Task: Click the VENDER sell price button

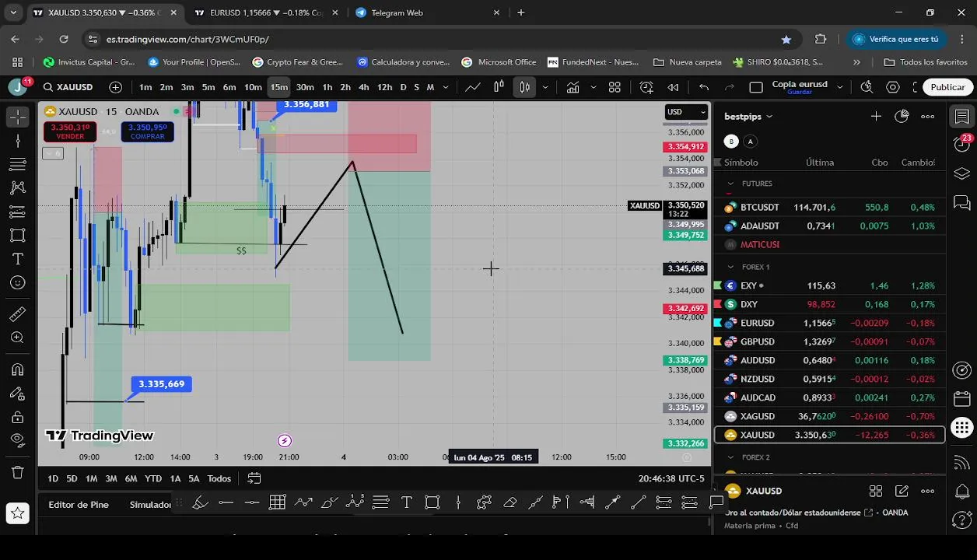Action: point(70,131)
